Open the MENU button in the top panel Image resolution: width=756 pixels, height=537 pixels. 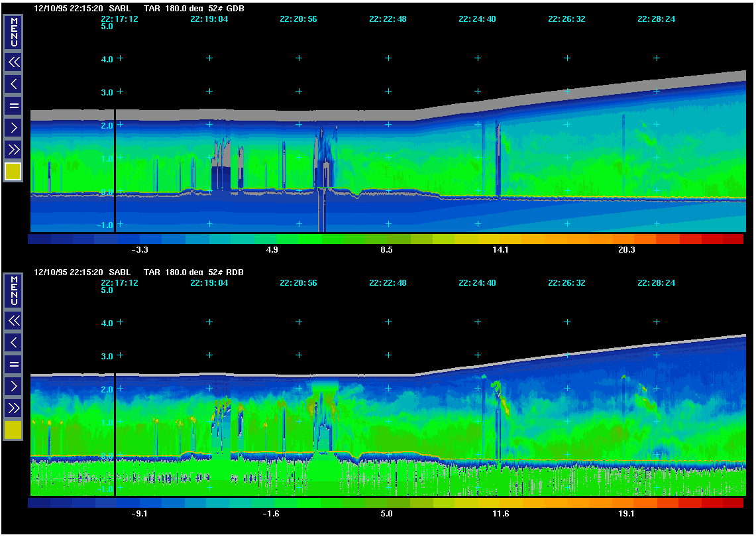coord(13,32)
